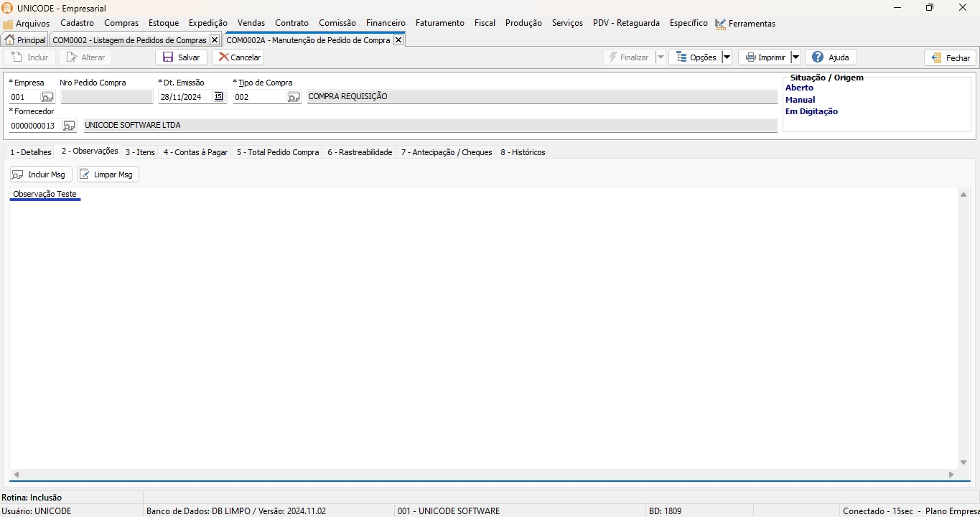The image size is (980, 517).
Task: Open Ajuda help
Action: click(x=831, y=57)
